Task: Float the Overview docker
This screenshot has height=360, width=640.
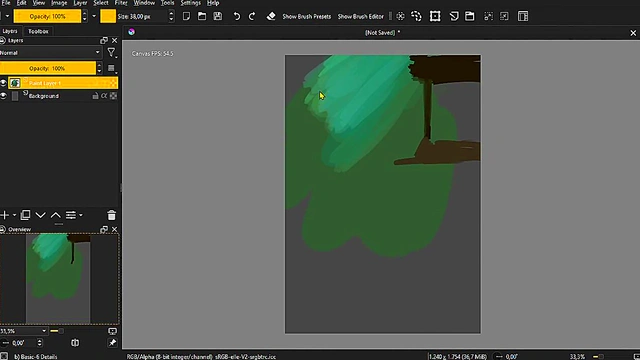Action: [x=104, y=229]
